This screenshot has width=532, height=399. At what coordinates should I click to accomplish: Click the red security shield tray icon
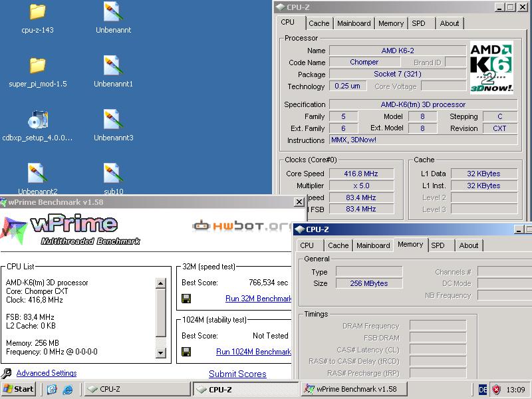pyautogui.click(x=496, y=389)
